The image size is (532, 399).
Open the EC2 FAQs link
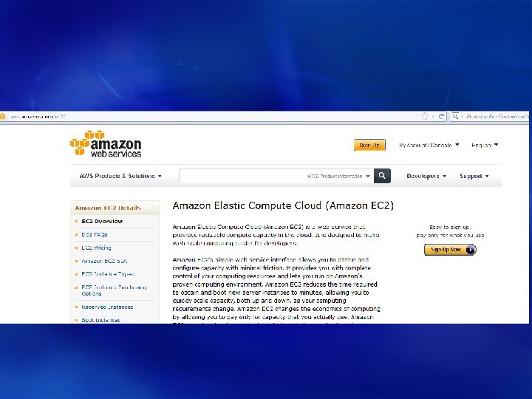95,234
